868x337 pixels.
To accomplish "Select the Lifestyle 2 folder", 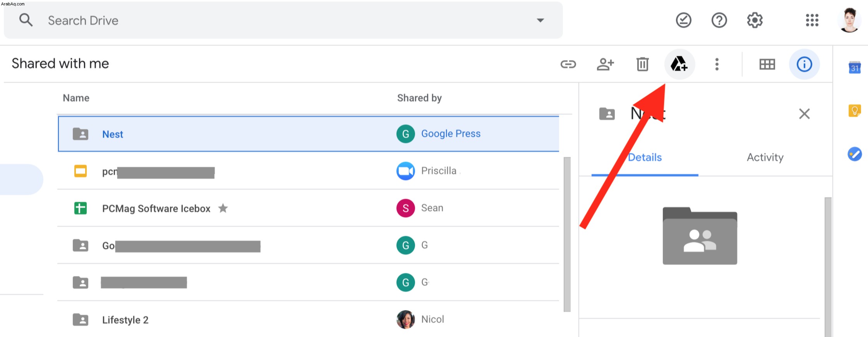I will coord(309,320).
